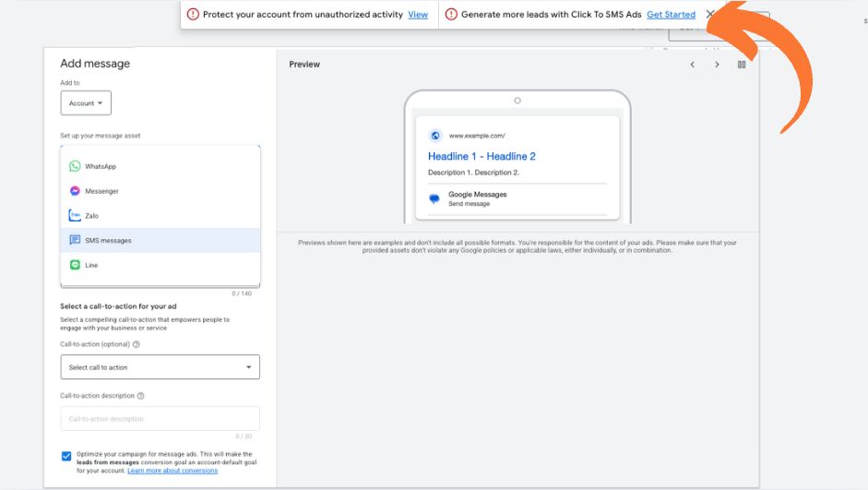
Task: Open the Account dropdown under Add to
Action: click(x=86, y=103)
